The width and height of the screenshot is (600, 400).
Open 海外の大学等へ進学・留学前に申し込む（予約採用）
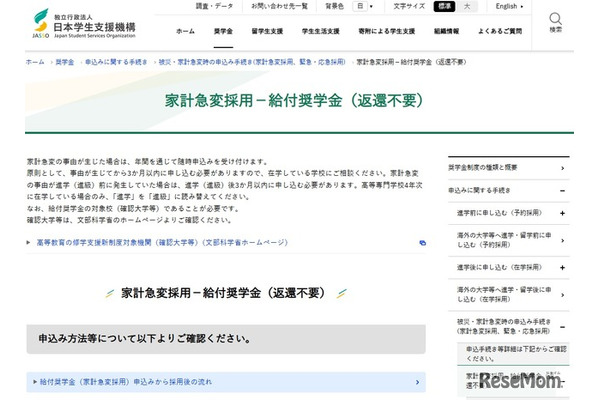tap(504, 240)
